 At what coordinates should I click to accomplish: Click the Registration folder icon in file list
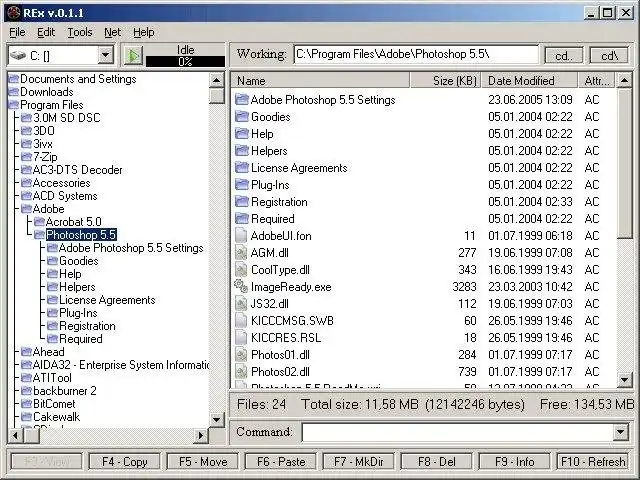(x=242, y=202)
